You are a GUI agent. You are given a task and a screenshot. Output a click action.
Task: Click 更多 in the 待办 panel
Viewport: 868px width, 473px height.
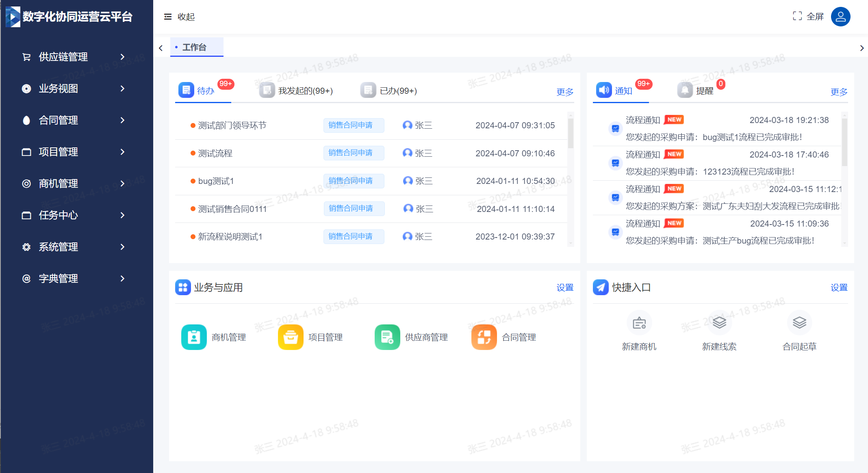[x=565, y=92]
